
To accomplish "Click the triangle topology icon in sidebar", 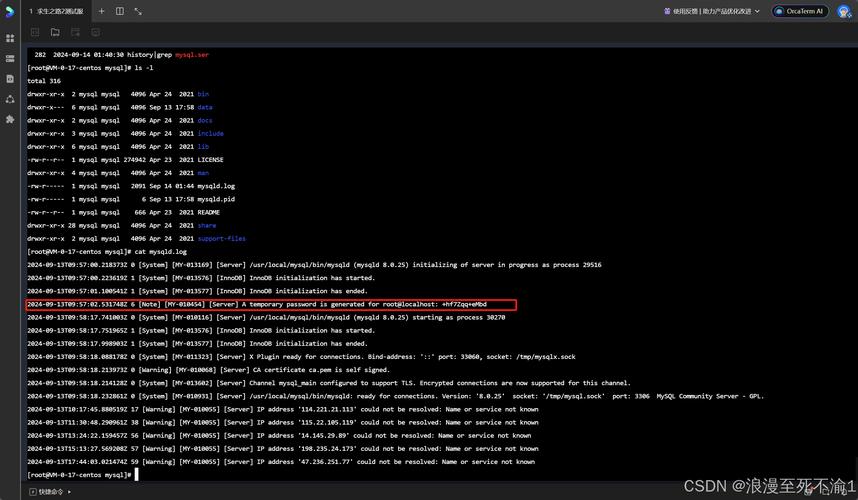I will click(10, 99).
